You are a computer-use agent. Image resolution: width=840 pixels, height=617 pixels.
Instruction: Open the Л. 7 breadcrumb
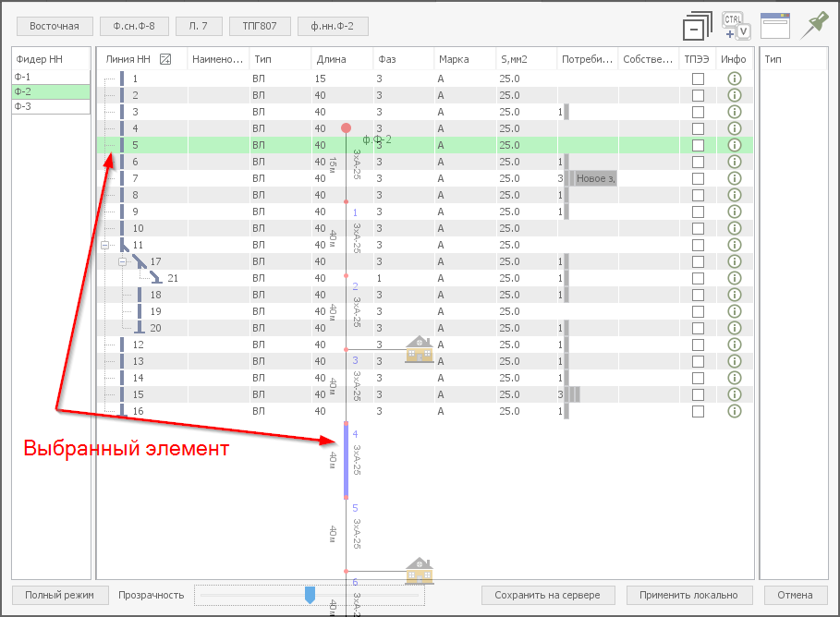(x=199, y=26)
